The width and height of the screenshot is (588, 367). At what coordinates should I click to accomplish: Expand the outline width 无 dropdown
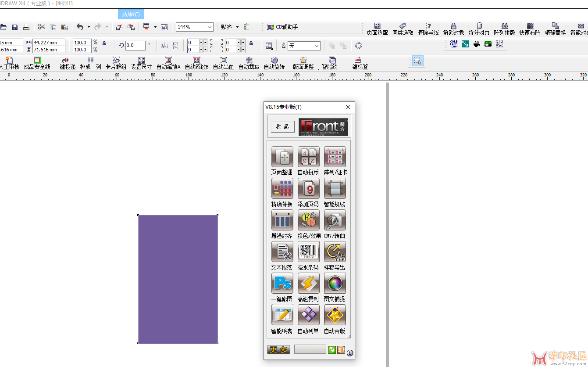click(317, 46)
